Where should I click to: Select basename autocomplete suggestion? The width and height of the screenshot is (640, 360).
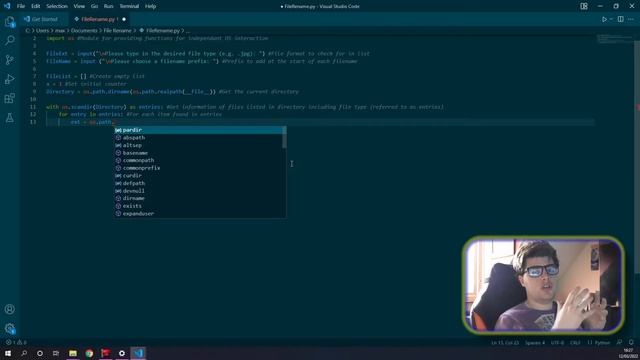[x=200, y=153]
